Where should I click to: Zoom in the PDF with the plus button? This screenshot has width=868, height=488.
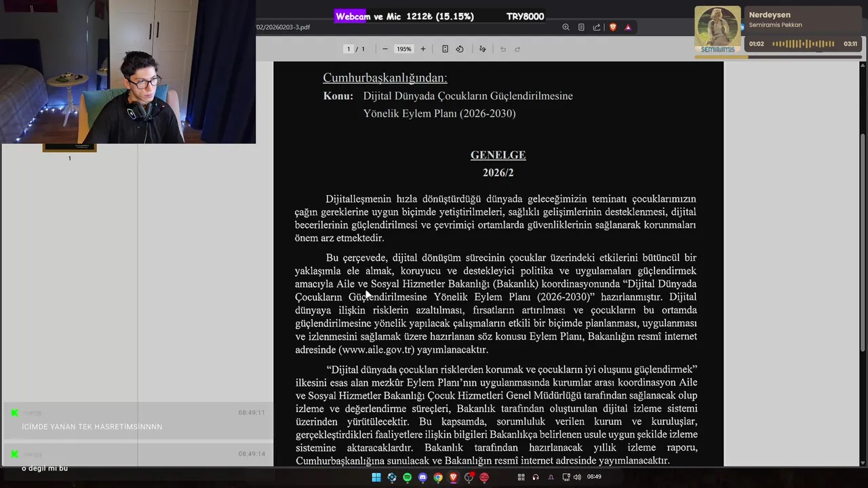point(423,49)
